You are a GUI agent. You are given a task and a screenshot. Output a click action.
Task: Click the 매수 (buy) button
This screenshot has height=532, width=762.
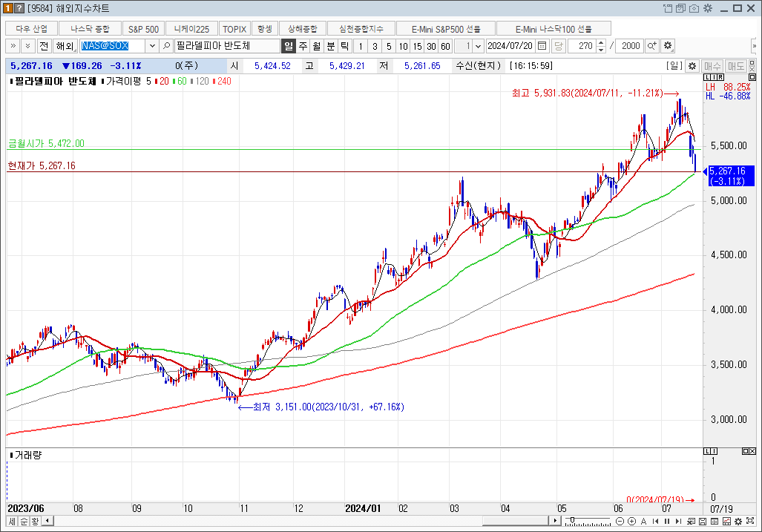[x=712, y=66]
